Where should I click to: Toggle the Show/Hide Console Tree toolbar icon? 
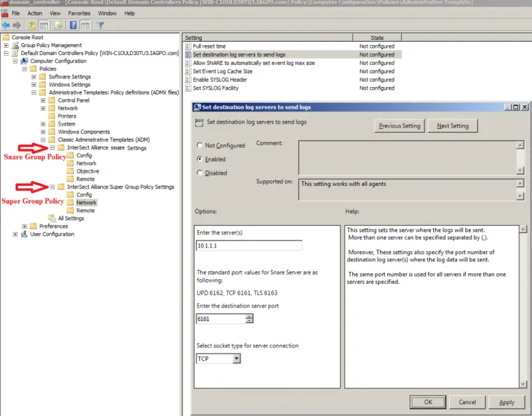[43, 25]
